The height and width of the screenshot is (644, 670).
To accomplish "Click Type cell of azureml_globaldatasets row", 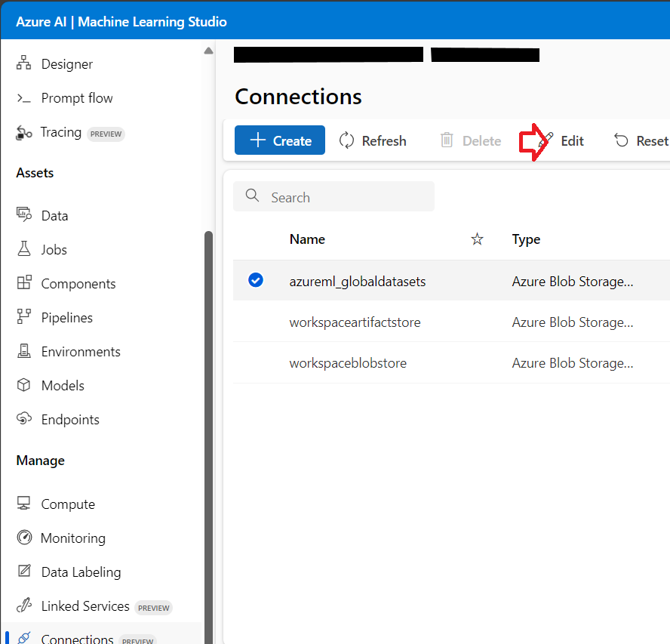I will pyautogui.click(x=573, y=282).
